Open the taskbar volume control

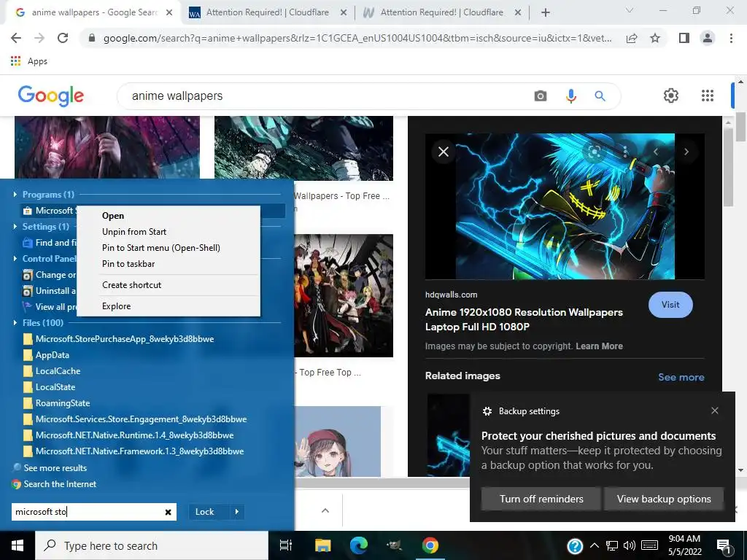(x=630, y=545)
